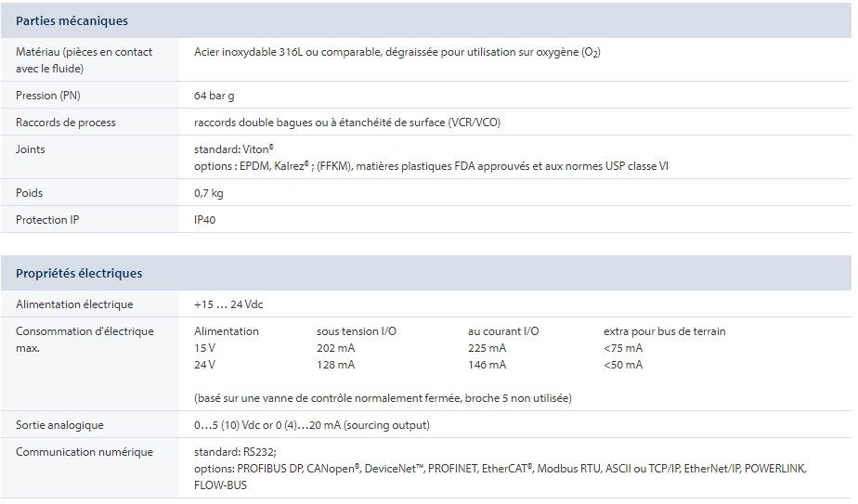The height and width of the screenshot is (504, 858).
Task: Click the "Sortie analogique" row label
Action: 59,425
